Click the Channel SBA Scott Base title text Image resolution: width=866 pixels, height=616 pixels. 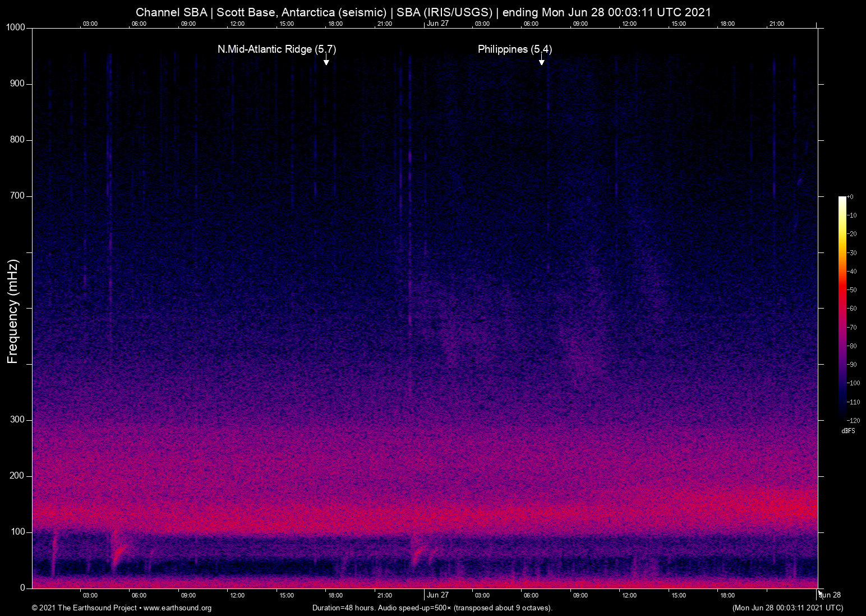point(423,12)
